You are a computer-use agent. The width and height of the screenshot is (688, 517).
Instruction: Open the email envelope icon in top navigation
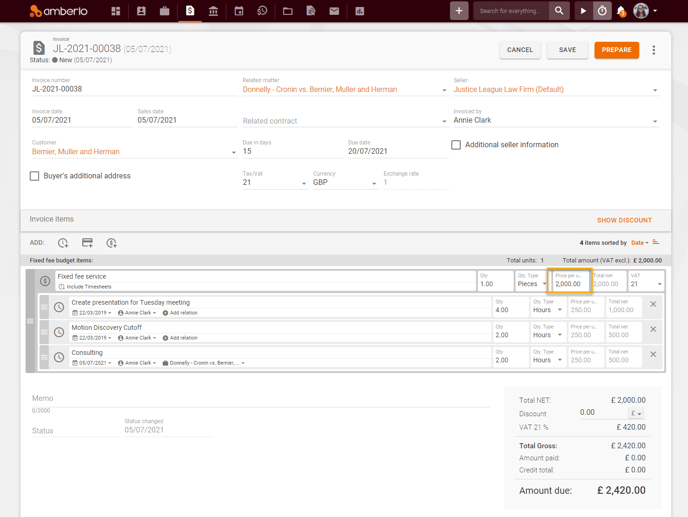334,11
